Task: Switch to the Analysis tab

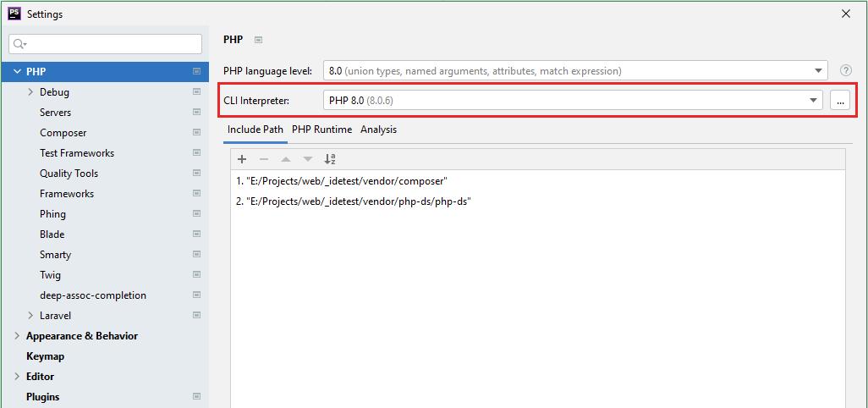Action: click(378, 130)
